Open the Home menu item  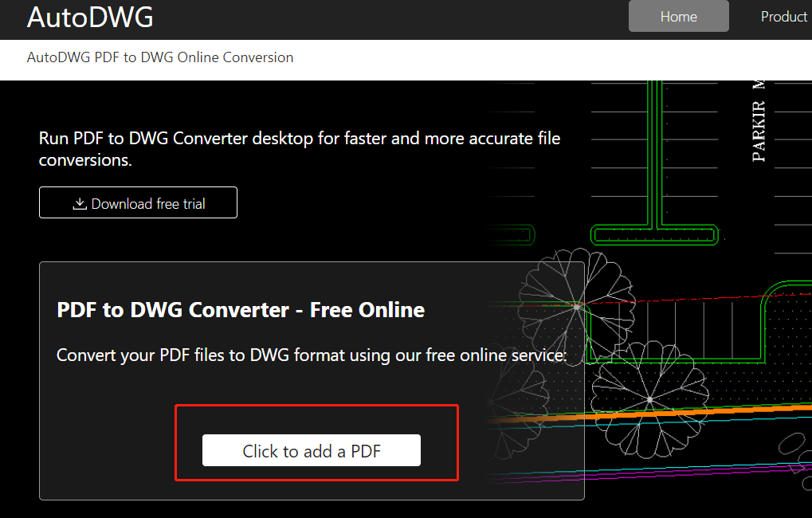tap(678, 16)
